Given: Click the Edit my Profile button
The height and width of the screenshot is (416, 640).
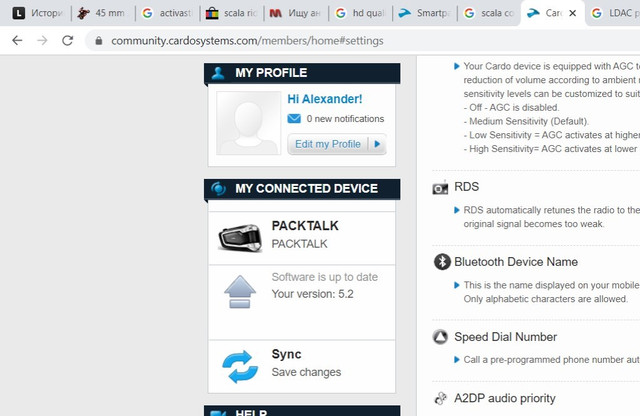Looking at the screenshot, I should click(x=337, y=144).
